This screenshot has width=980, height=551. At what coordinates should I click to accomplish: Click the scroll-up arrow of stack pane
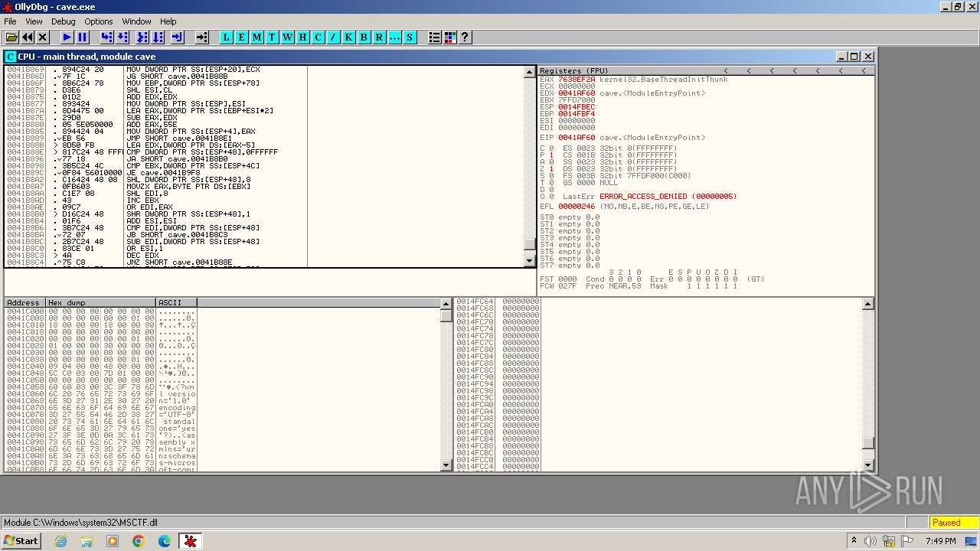click(x=867, y=304)
